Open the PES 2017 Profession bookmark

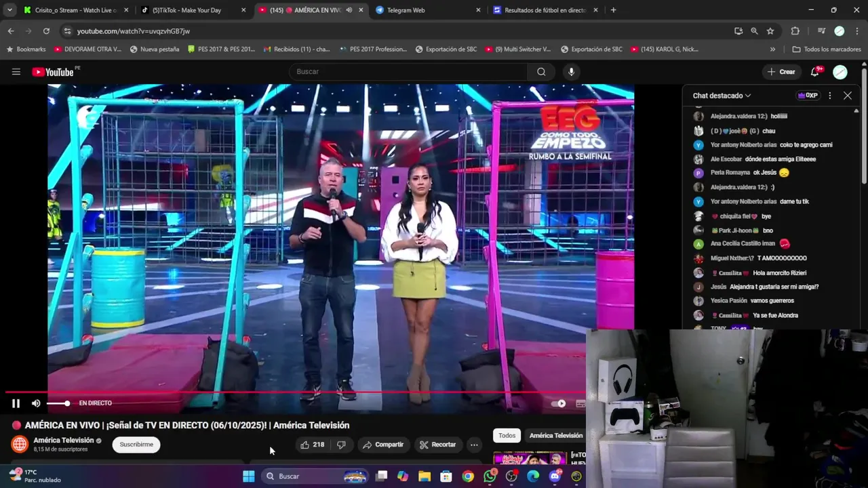373,49
